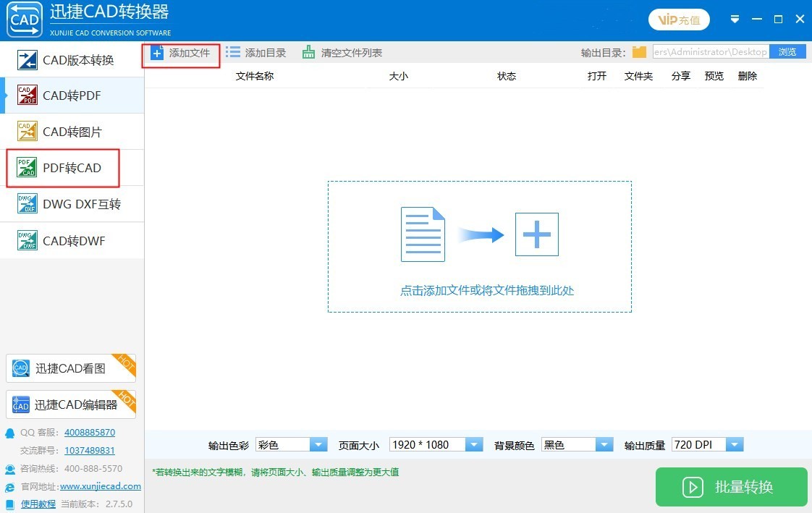Open the 使用教程 tutorial link

38,503
